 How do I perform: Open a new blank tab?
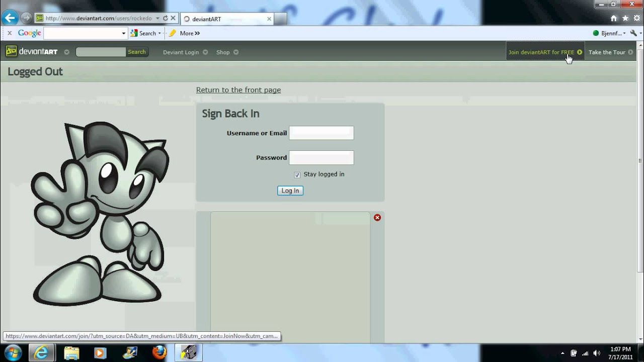click(x=281, y=19)
